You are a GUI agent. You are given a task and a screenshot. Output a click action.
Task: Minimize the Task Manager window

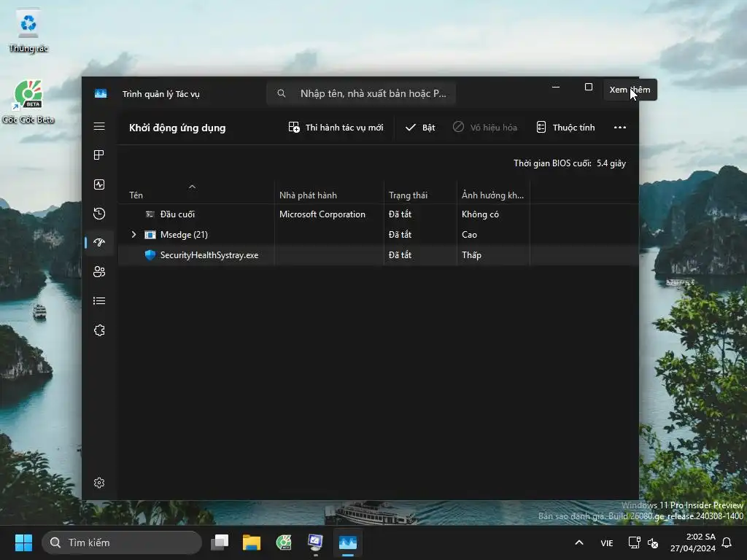(555, 87)
